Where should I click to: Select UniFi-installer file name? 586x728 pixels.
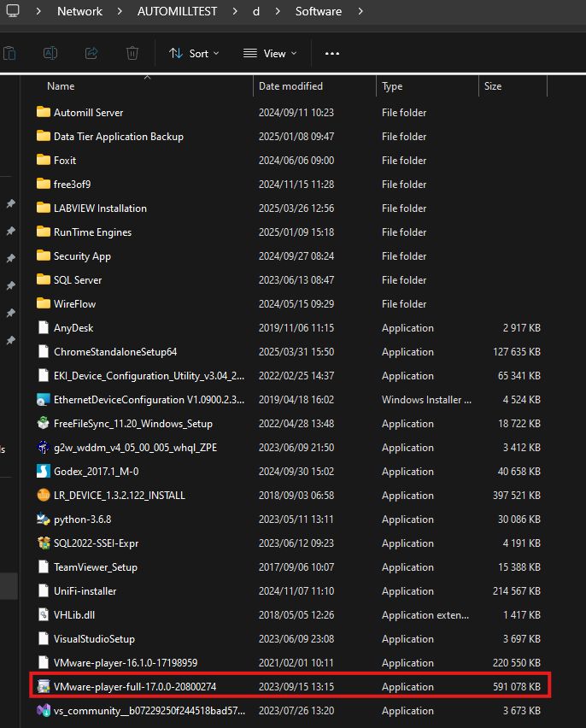pos(85,591)
